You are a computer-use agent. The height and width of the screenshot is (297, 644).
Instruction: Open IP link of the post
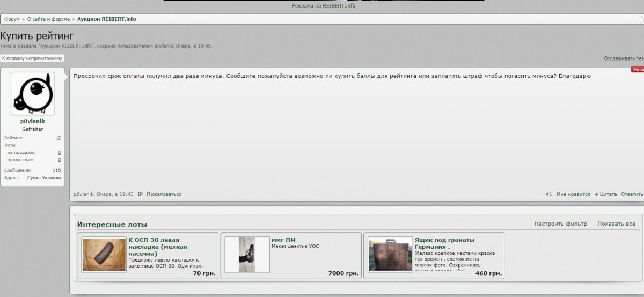click(x=140, y=194)
